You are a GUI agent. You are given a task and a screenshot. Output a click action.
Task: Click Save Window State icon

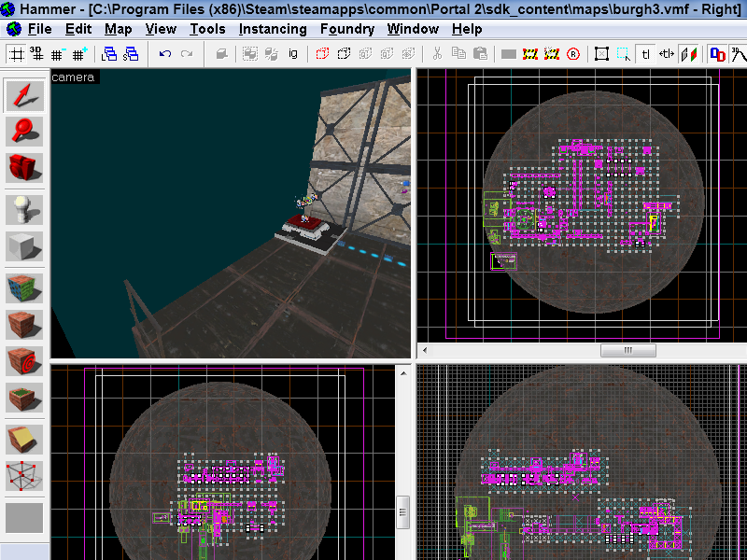pos(131,54)
